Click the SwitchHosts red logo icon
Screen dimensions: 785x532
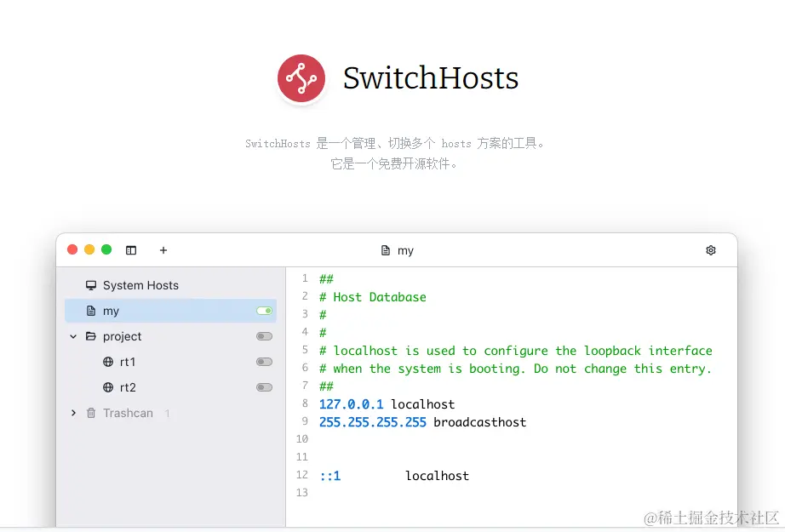click(301, 78)
